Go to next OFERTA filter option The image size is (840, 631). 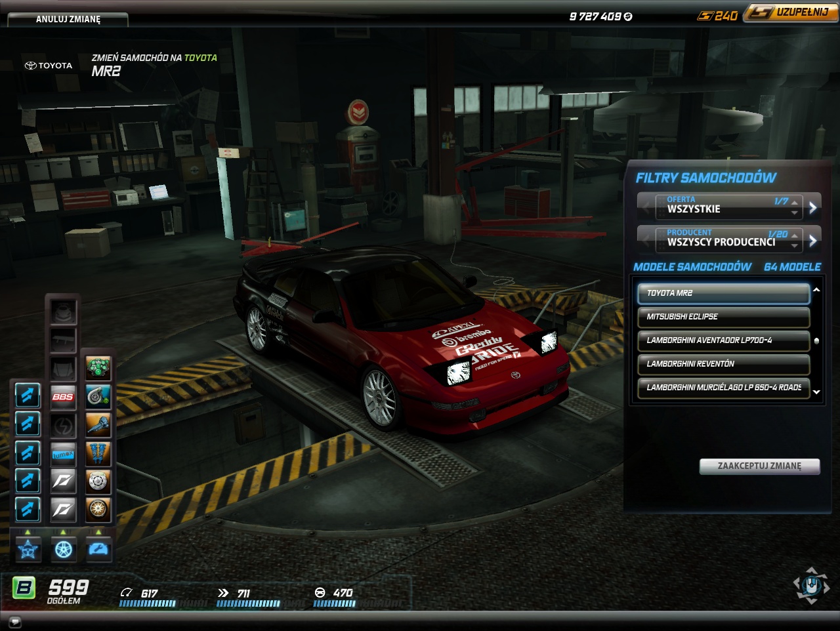point(813,207)
